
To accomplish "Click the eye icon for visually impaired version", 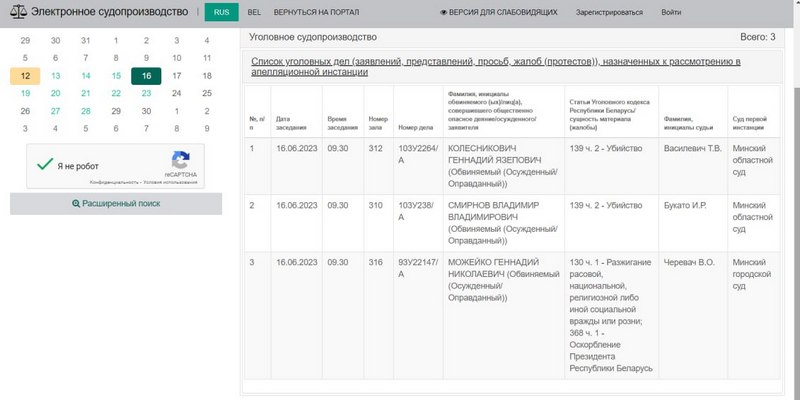I will [444, 12].
